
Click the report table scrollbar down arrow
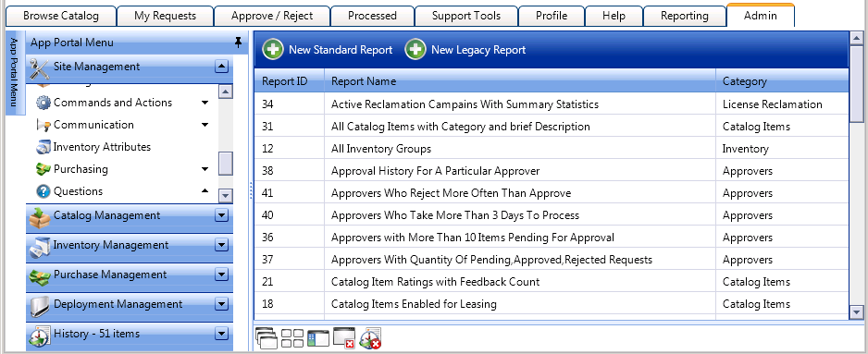point(856,312)
